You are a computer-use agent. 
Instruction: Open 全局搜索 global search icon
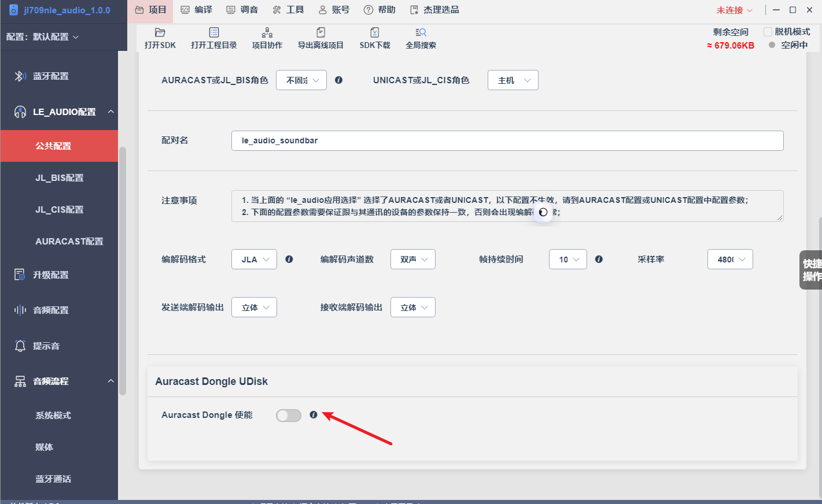click(x=421, y=32)
